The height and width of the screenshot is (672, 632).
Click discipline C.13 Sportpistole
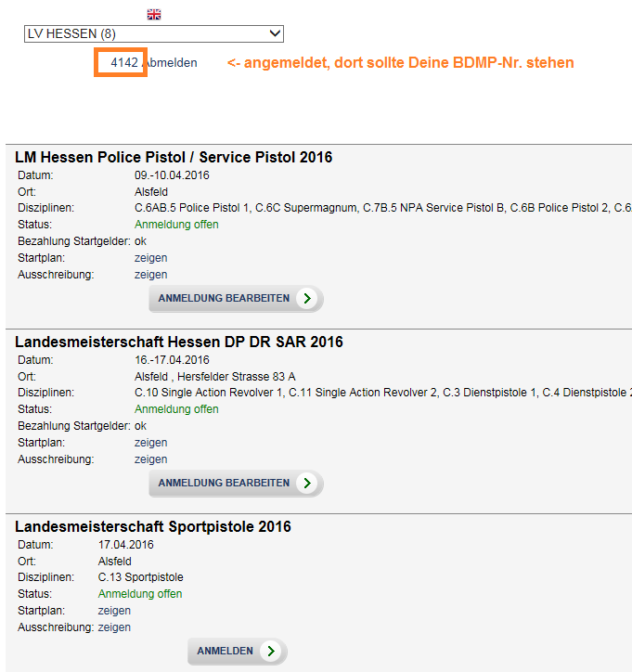(x=140, y=577)
